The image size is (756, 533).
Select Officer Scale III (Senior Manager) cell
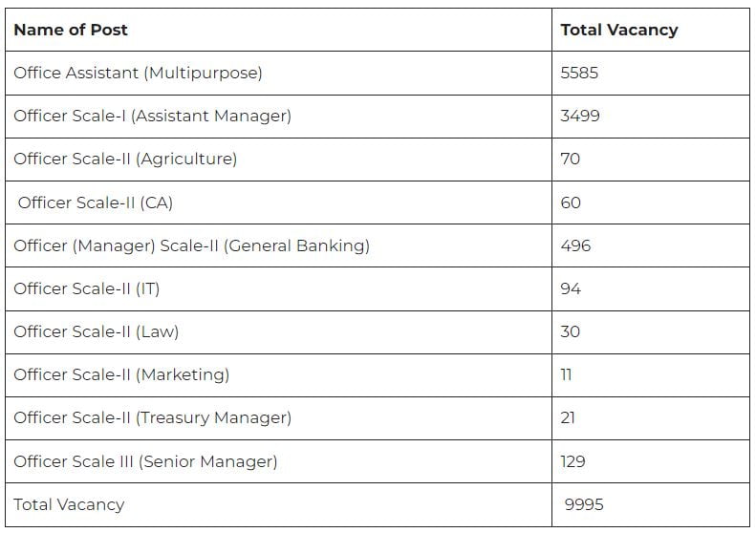pyautogui.click(x=145, y=461)
